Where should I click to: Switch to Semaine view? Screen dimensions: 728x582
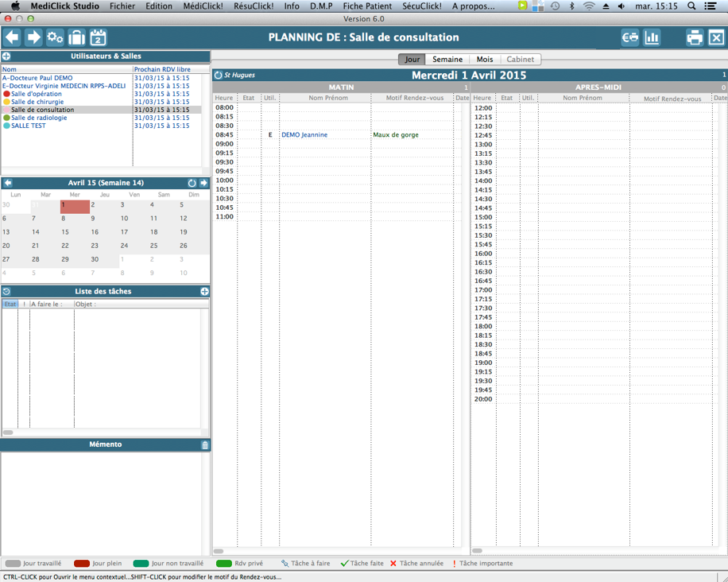447,60
